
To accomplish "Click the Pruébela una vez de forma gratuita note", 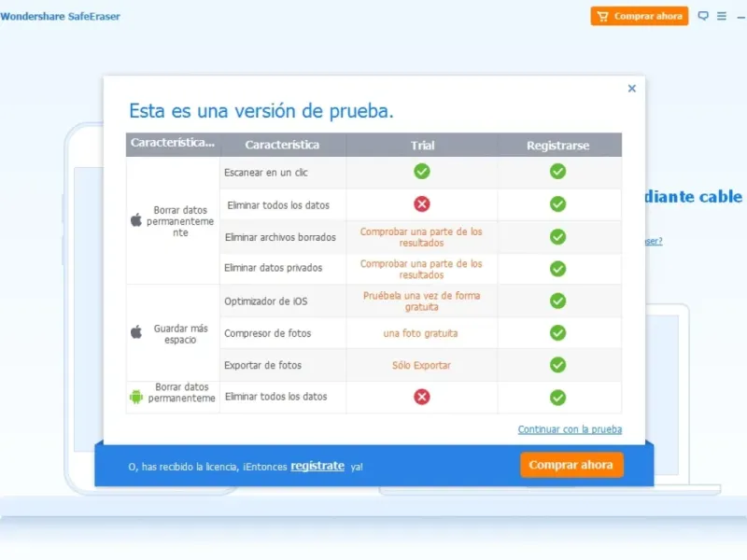I will tap(422, 301).
